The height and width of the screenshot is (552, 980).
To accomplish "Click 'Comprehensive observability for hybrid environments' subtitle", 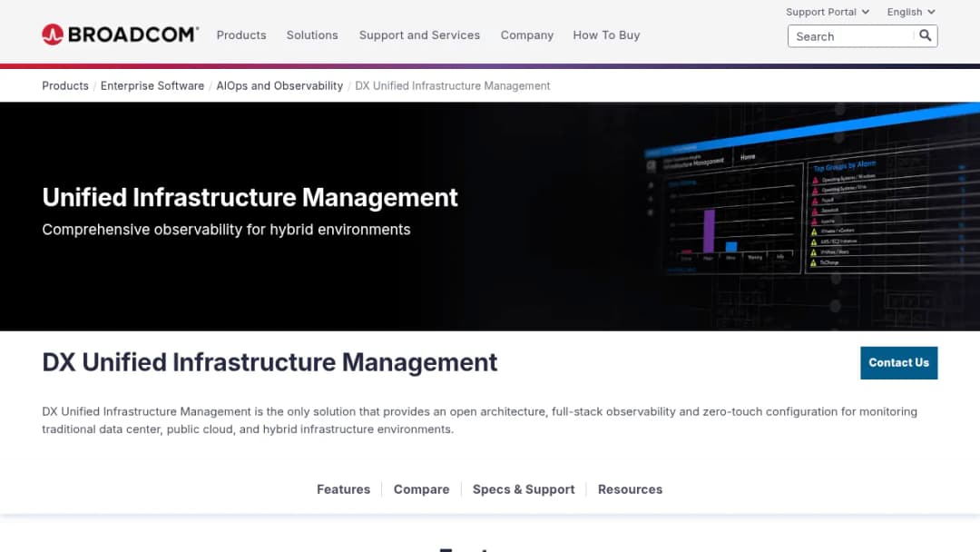I will click(226, 230).
